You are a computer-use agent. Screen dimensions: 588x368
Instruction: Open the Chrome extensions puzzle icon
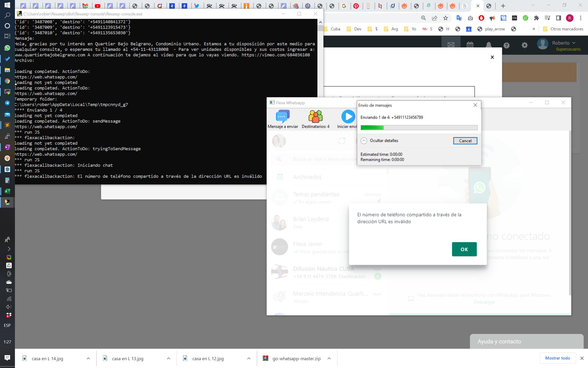pyautogui.click(x=536, y=18)
